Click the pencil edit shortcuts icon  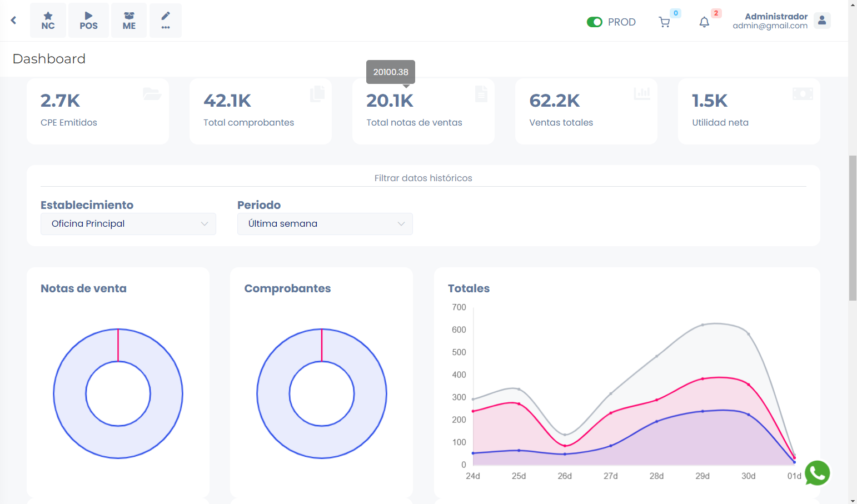click(x=166, y=21)
